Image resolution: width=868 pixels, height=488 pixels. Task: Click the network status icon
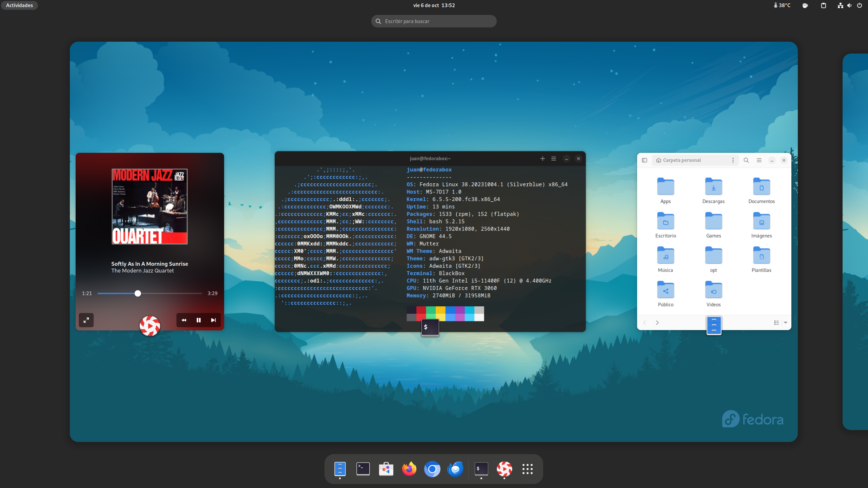click(x=840, y=5)
